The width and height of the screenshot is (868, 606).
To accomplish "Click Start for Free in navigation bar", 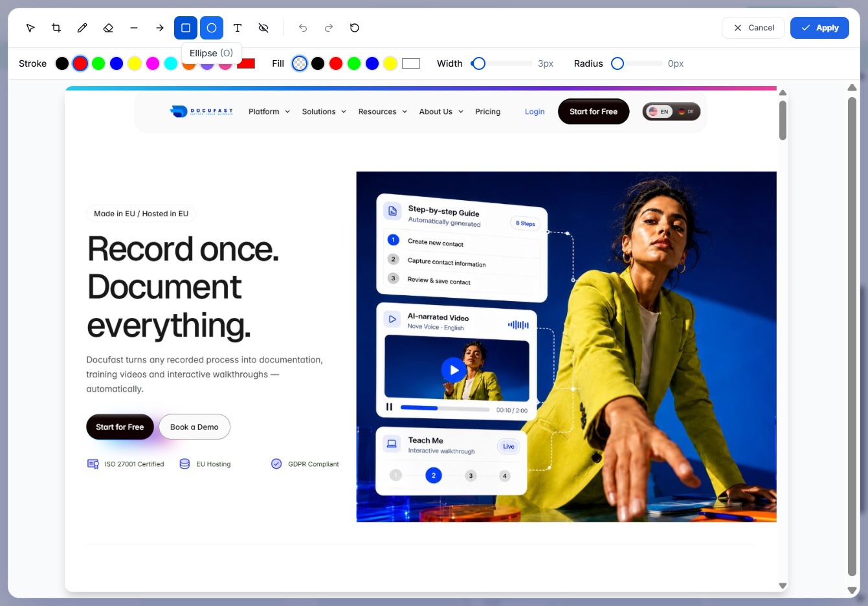I will click(x=594, y=111).
